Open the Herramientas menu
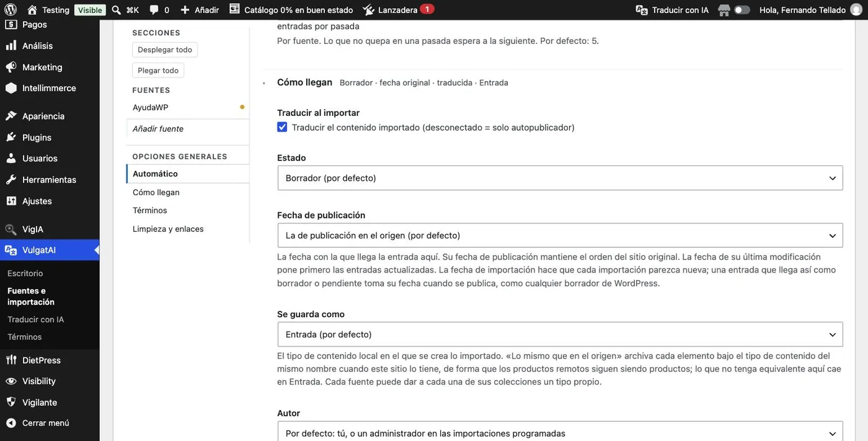The image size is (868, 441). (50, 180)
